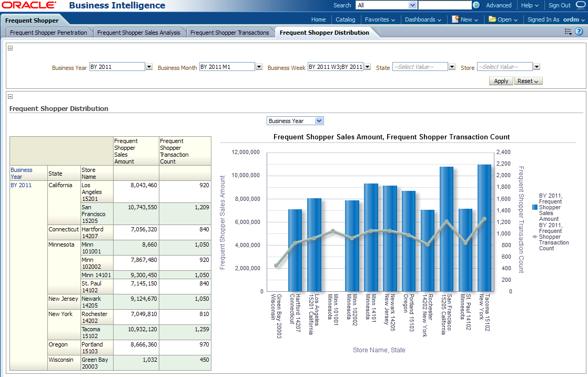This screenshot has width=588, height=377.
Task: Open the Store select value dropdown
Action: click(x=536, y=67)
